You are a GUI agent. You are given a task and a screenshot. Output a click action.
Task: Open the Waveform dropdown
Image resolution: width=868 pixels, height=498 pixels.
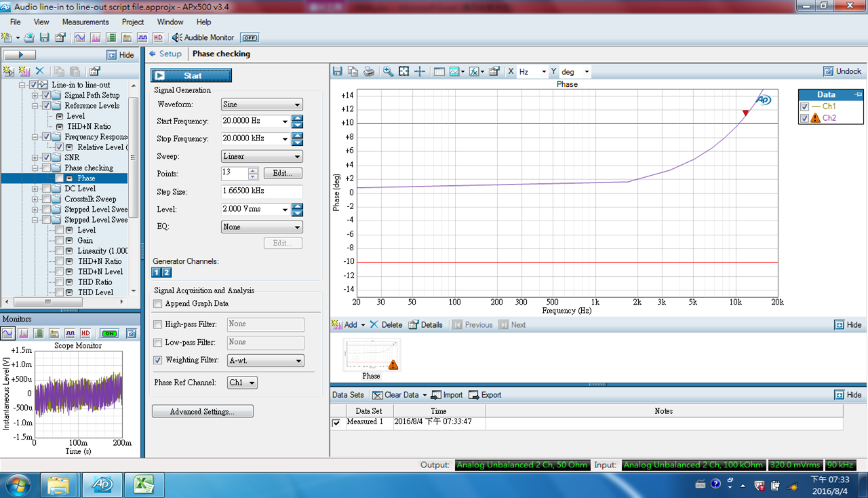click(262, 104)
